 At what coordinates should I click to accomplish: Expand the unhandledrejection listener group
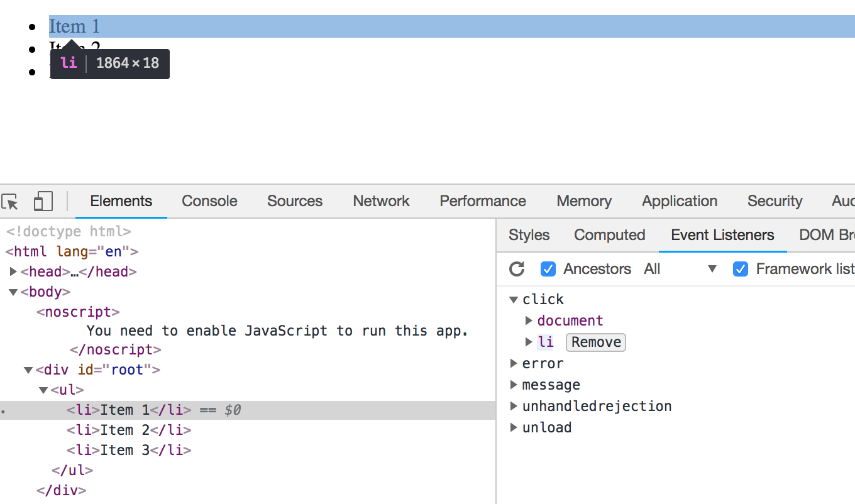[514, 406]
